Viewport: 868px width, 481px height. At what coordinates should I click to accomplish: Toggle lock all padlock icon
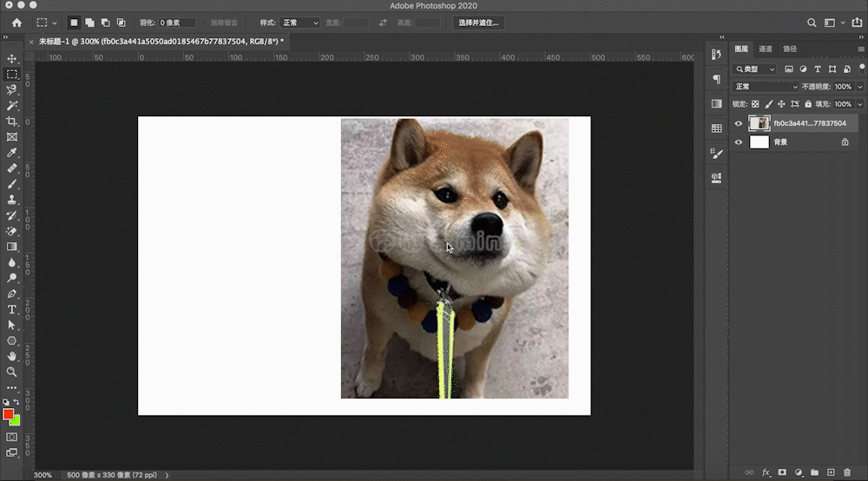tap(808, 104)
